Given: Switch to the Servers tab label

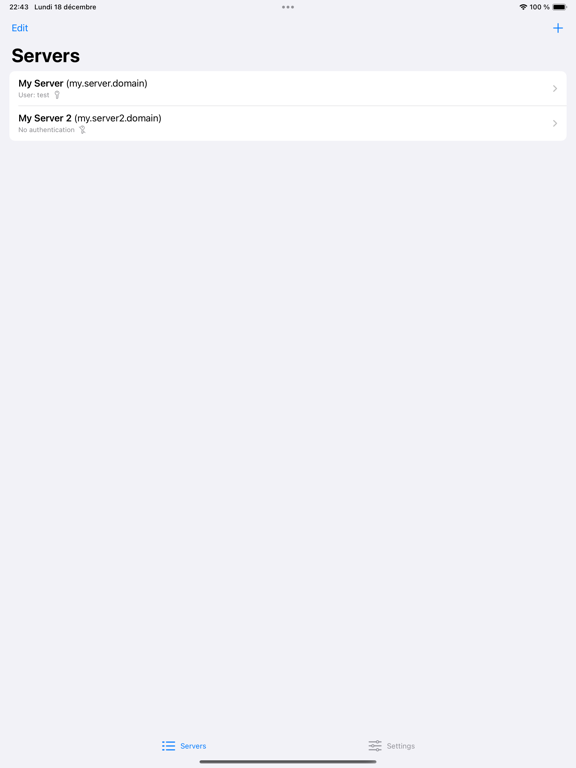Looking at the screenshot, I should coord(193,746).
